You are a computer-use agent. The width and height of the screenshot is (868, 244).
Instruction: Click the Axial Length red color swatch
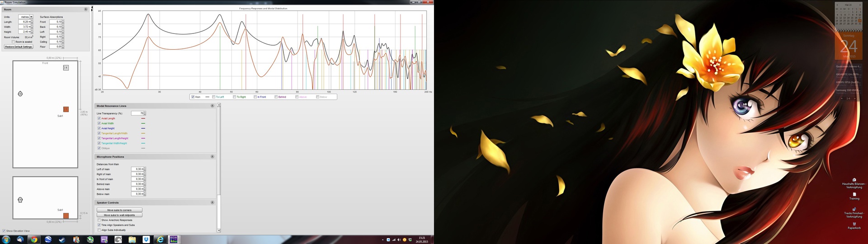[143, 118]
